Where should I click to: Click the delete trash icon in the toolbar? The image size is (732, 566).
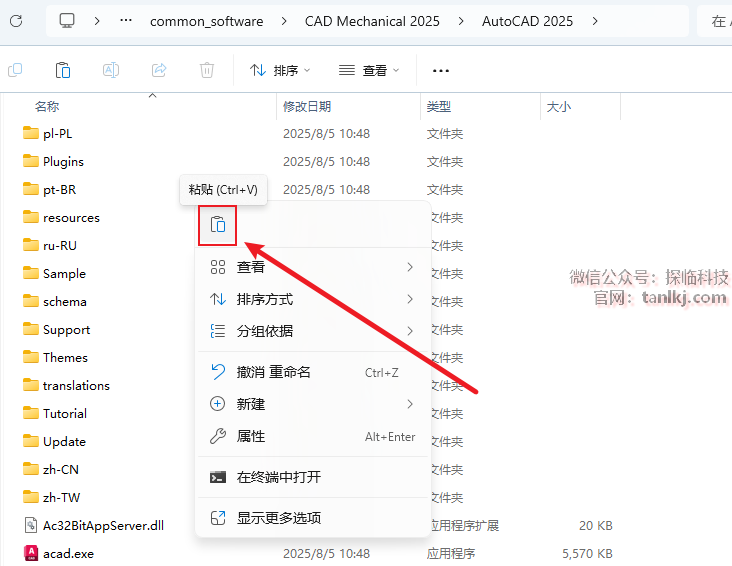207,71
